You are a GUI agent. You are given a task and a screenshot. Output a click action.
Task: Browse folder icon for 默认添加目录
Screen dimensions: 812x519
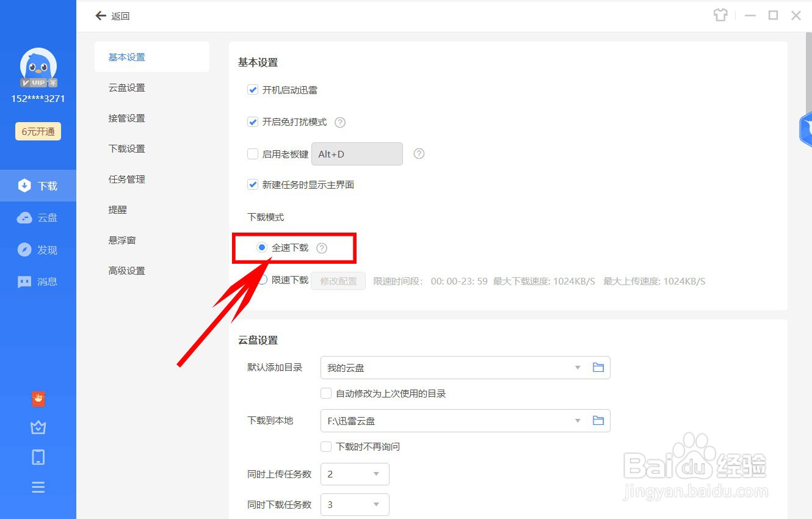click(598, 368)
